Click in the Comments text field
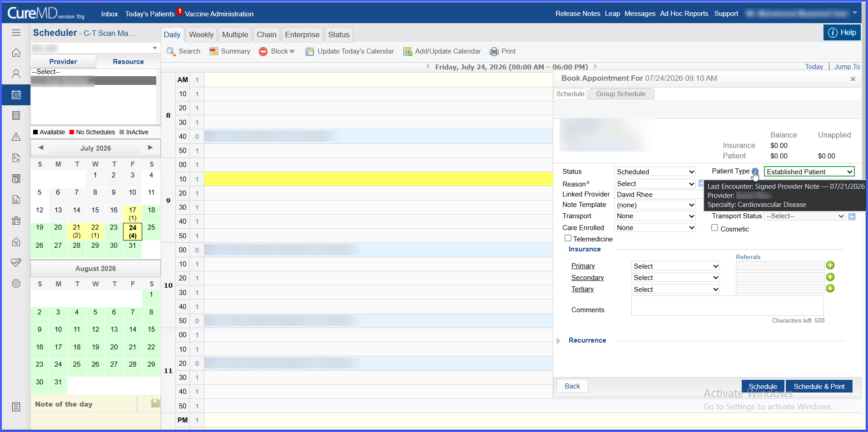This screenshot has width=868, height=432. point(727,306)
